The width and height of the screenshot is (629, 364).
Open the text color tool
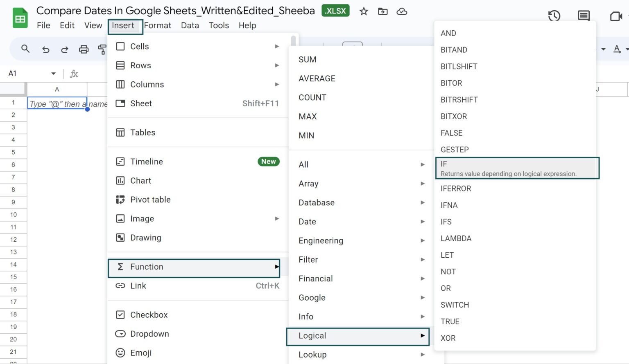click(x=618, y=49)
